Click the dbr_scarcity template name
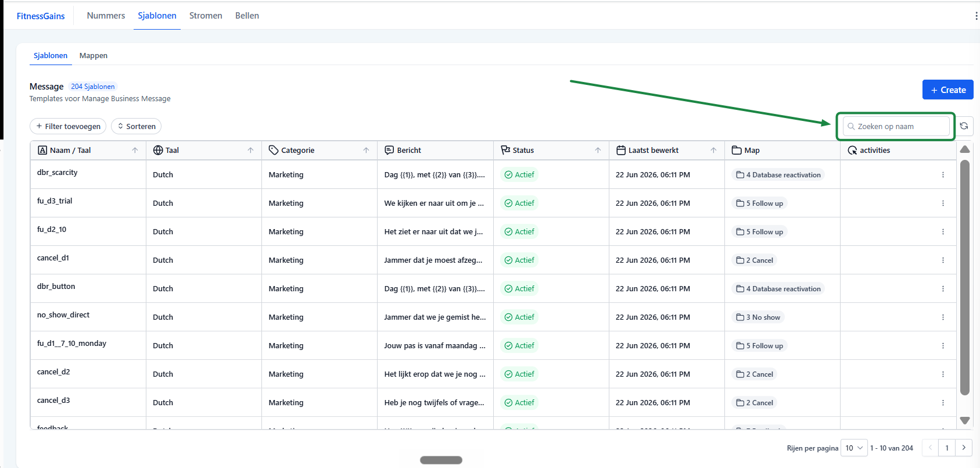Image resolution: width=980 pixels, height=468 pixels. [58, 172]
